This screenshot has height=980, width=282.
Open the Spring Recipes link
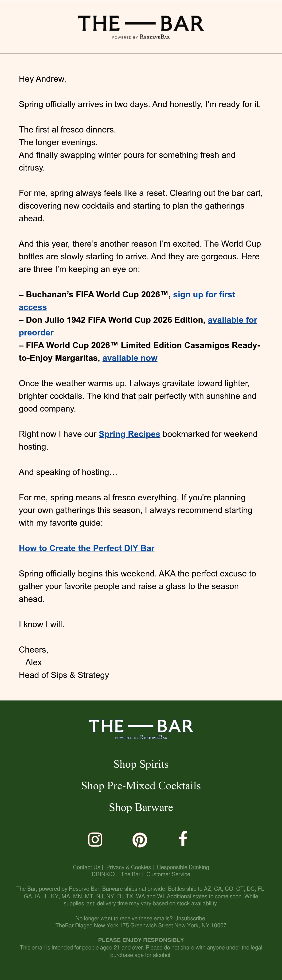pos(129,434)
